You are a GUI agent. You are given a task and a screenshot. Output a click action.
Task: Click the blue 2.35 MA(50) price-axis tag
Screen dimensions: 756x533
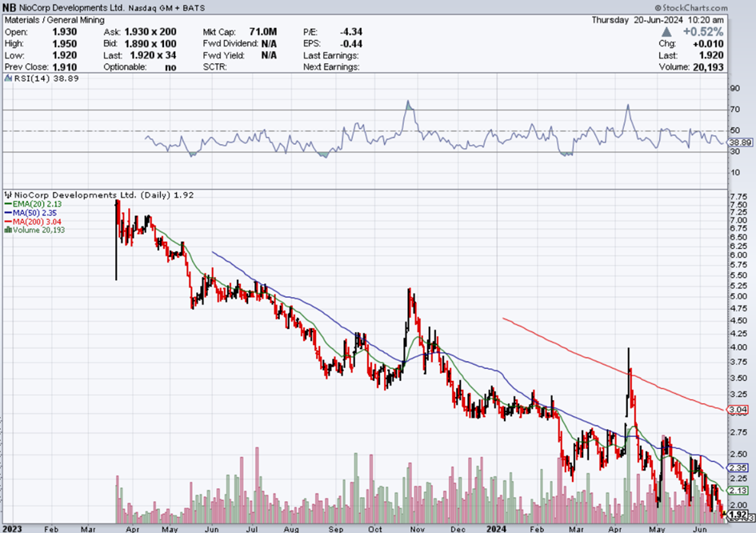coord(738,468)
